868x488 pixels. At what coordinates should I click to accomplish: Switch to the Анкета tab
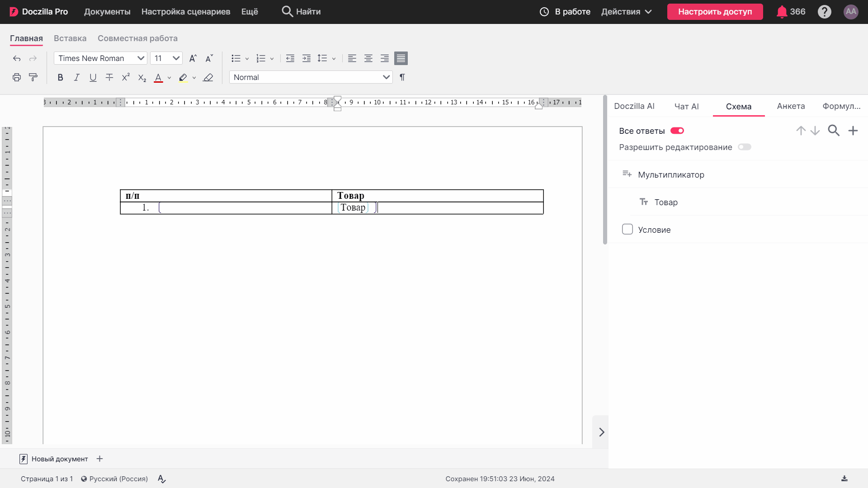(791, 106)
